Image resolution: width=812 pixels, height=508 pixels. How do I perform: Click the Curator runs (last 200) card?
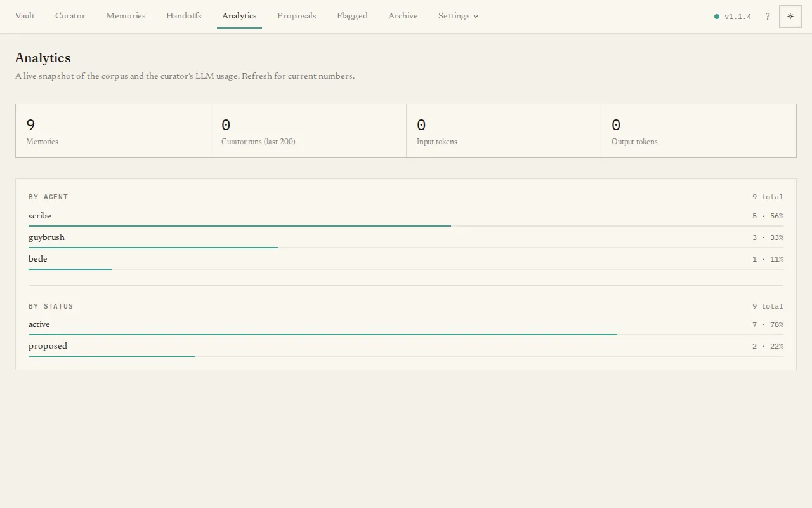coord(308,131)
